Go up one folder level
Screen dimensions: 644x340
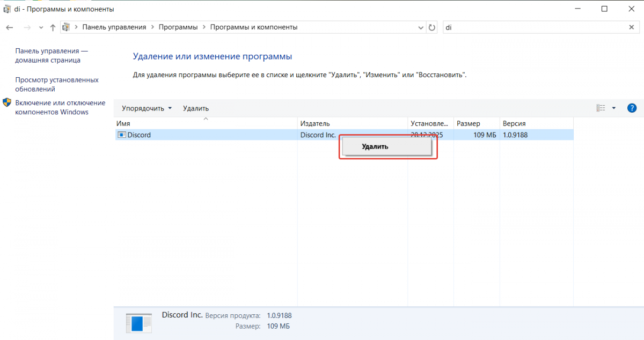pyautogui.click(x=53, y=27)
